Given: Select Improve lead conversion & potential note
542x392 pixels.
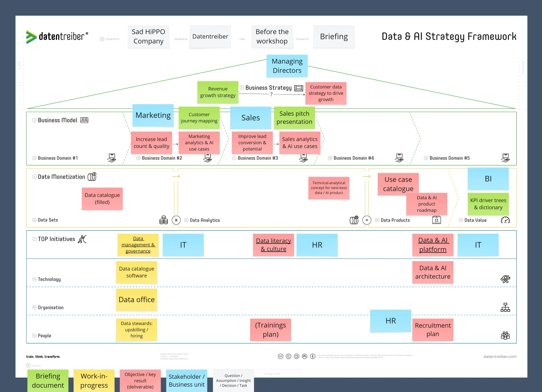Looking at the screenshot, I should click(x=252, y=143).
